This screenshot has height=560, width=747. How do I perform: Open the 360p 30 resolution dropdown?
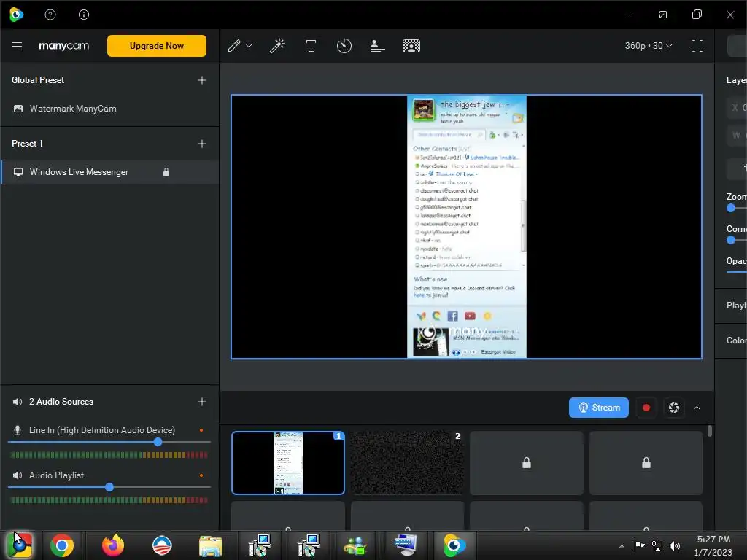point(649,46)
